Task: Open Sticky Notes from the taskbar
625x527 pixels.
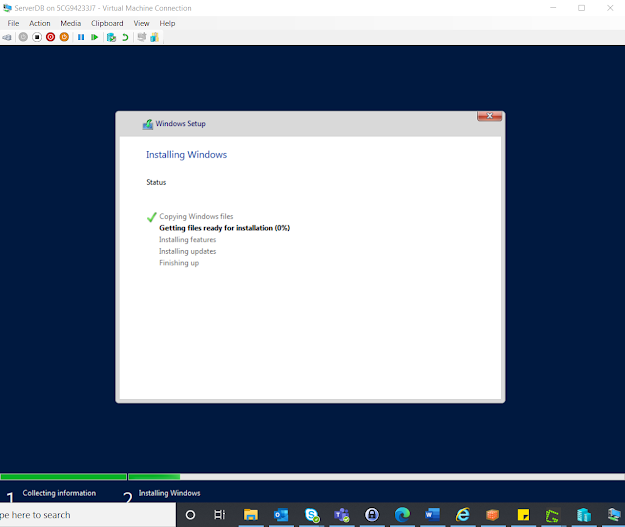Action: pos(523,515)
